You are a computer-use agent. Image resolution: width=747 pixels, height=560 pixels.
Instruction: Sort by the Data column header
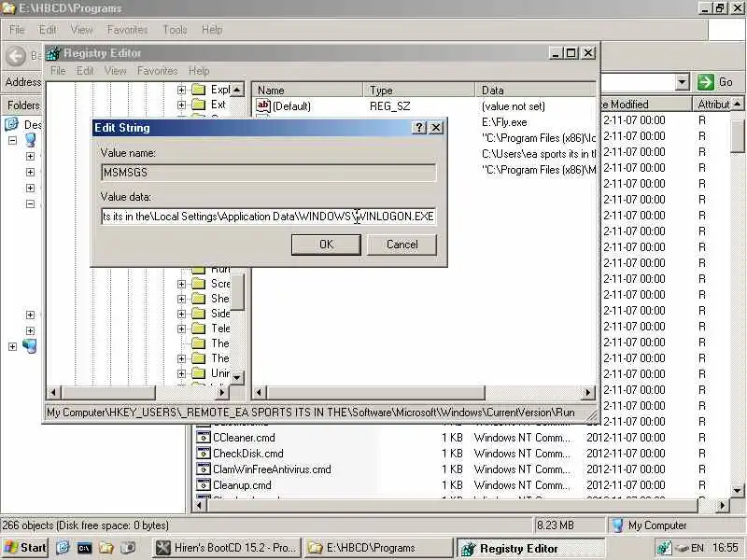click(535, 90)
